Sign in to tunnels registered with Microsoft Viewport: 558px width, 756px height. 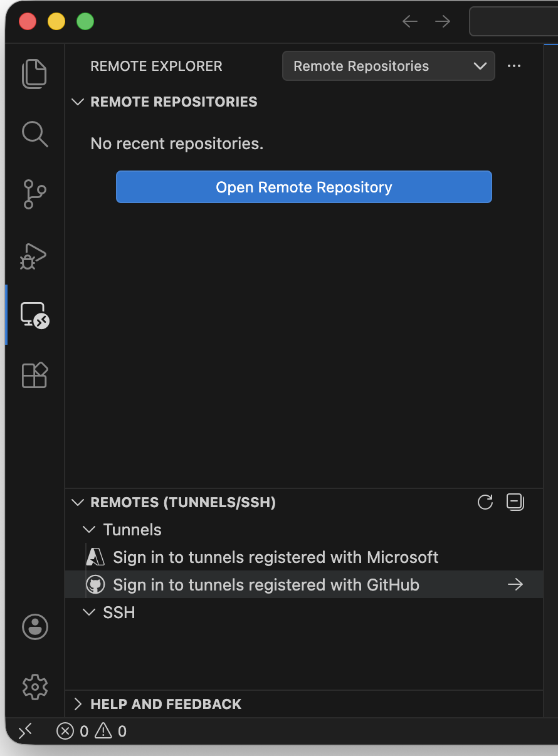[x=275, y=557]
